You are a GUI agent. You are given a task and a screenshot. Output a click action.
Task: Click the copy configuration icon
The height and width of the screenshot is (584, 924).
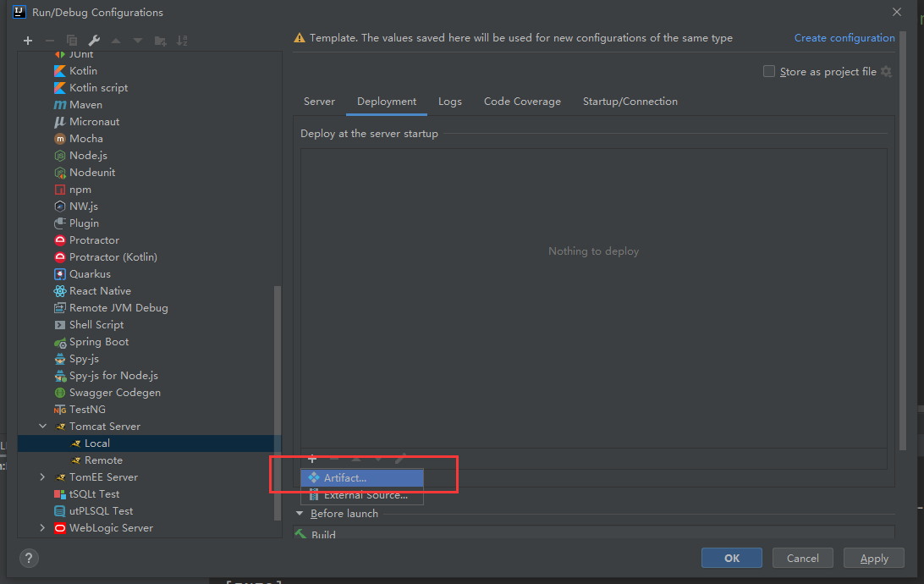coord(72,41)
